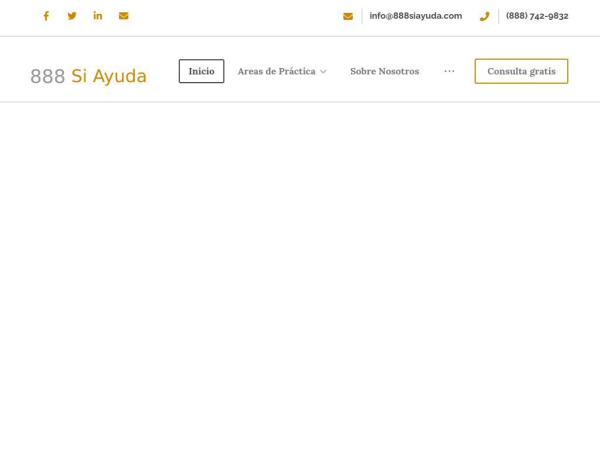The height and width of the screenshot is (450, 600).
Task: Open the Sobre Nosotros page
Action: tap(385, 71)
